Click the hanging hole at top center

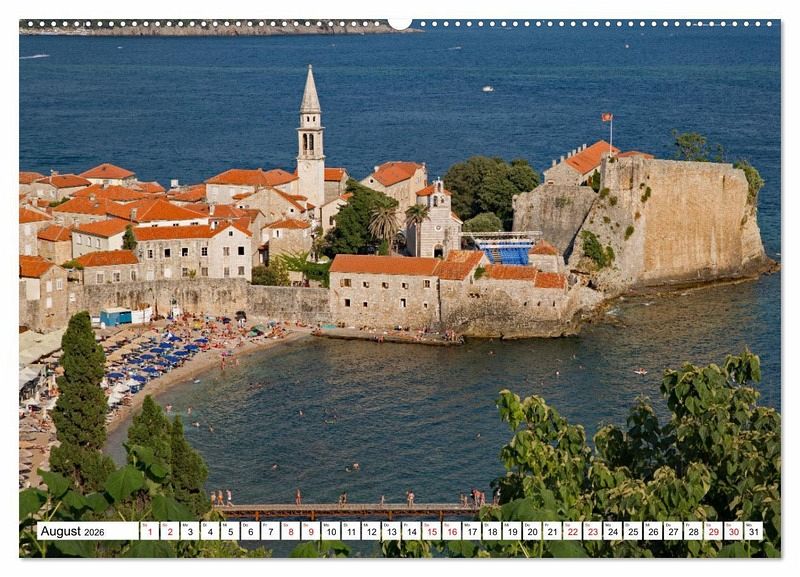[x=400, y=22]
